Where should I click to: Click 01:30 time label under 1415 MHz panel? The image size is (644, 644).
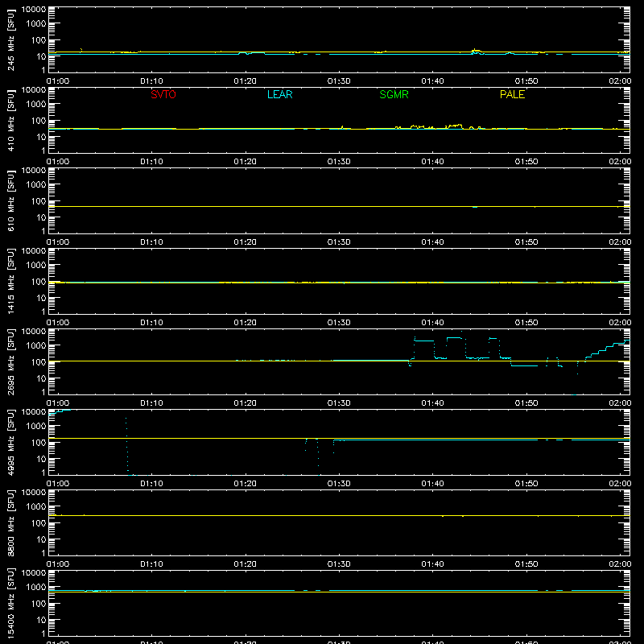pyautogui.click(x=339, y=323)
